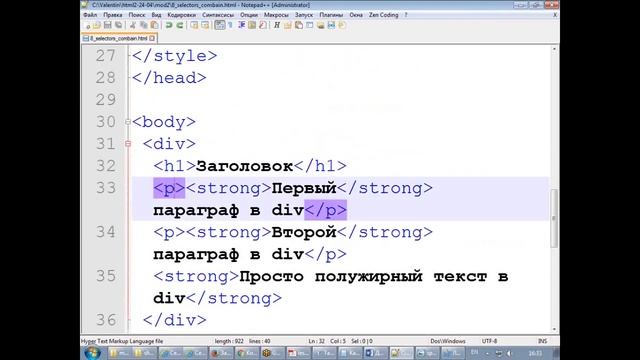Open the Окна menu
The image size is (640, 360).
(356, 15)
